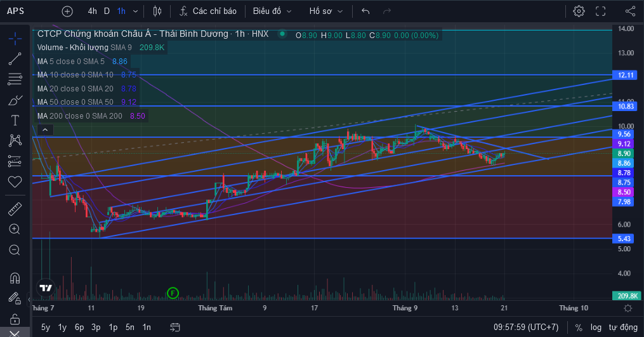Open the chart patterns tool
This screenshot has height=337, width=644.
pyautogui.click(x=15, y=140)
